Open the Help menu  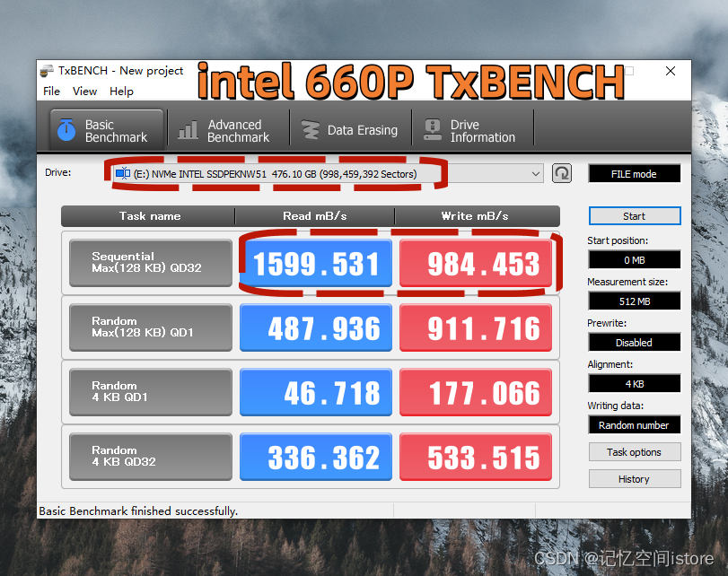121,92
